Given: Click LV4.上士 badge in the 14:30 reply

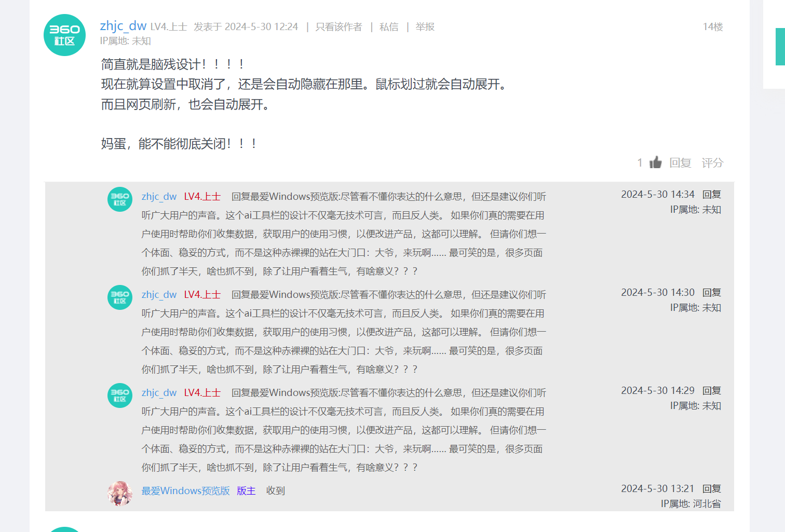Looking at the screenshot, I should tap(202, 295).
